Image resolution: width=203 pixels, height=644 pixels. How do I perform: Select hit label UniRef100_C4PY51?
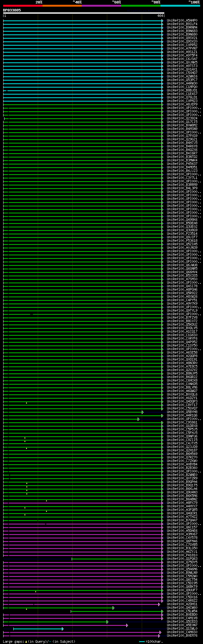click(x=182, y=300)
